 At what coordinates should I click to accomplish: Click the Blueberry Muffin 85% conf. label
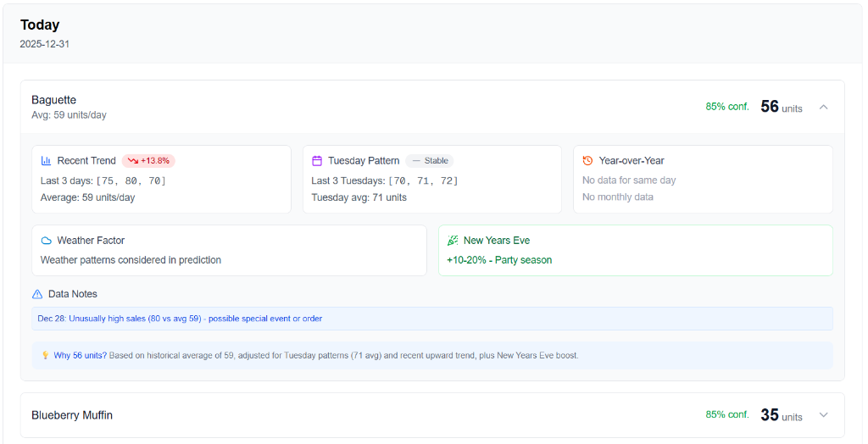click(726, 415)
